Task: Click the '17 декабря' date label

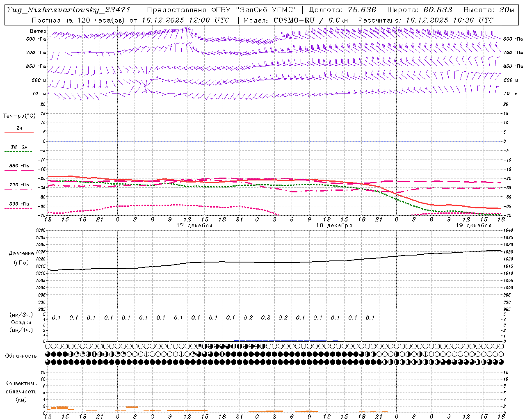Action: (x=194, y=226)
